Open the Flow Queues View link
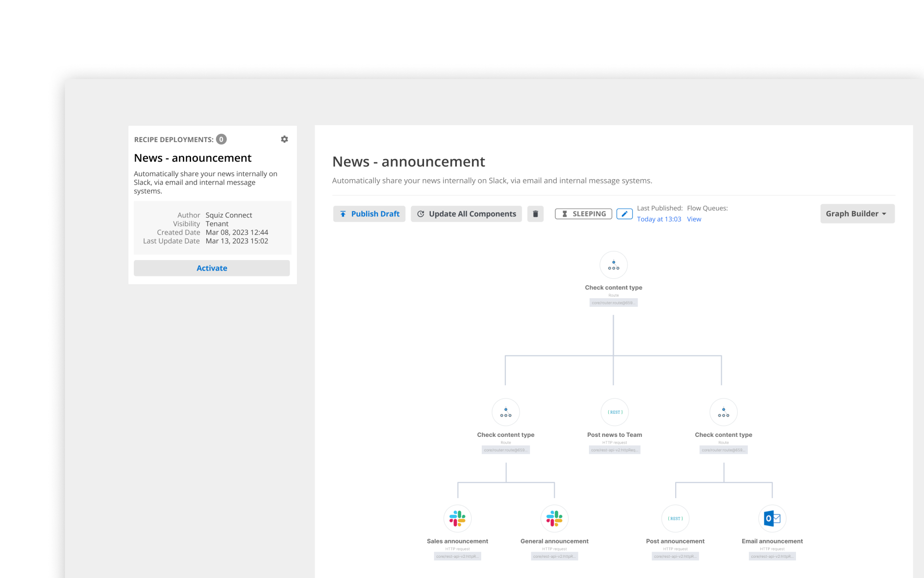The height and width of the screenshot is (578, 924). [x=694, y=219]
